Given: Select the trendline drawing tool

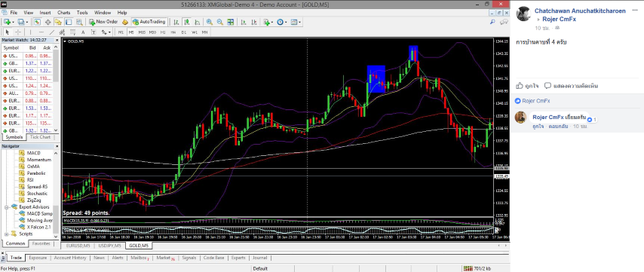Looking at the screenshot, I should (x=52, y=32).
